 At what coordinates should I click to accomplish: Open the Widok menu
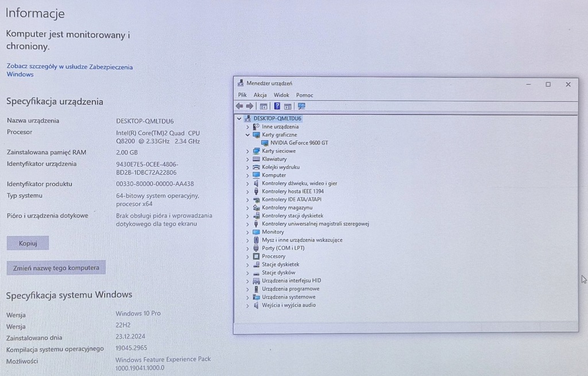[281, 95]
